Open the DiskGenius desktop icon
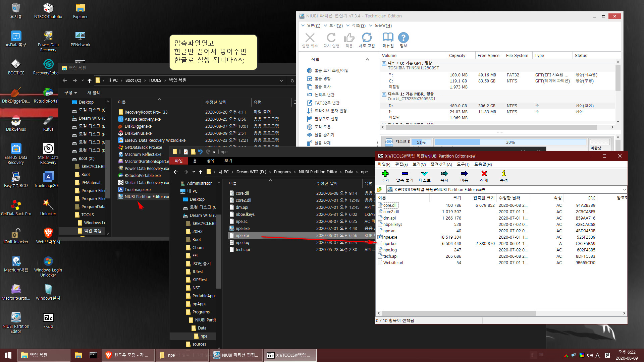The height and width of the screenshot is (362, 644). (16, 123)
